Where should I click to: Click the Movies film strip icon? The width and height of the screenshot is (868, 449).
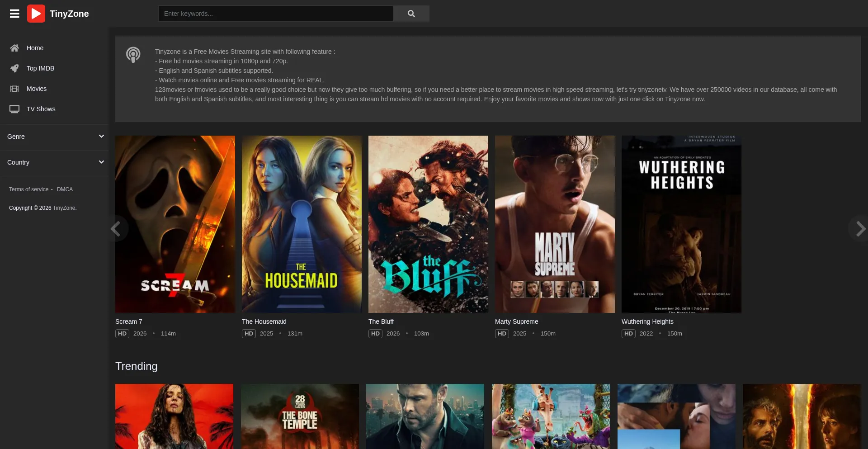[x=14, y=89]
